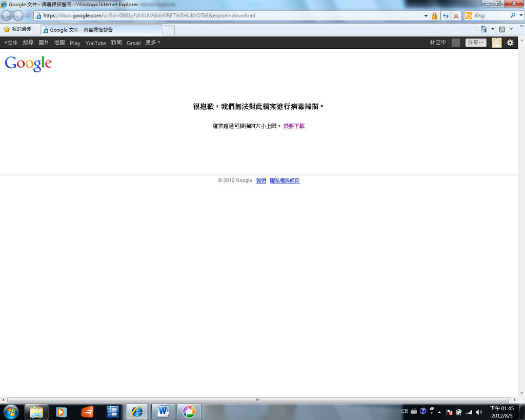
Task: Click the Google logo
Action: [x=28, y=63]
